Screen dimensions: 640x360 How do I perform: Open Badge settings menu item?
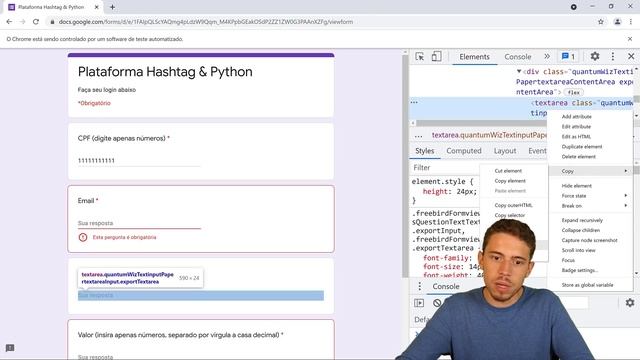580,270
